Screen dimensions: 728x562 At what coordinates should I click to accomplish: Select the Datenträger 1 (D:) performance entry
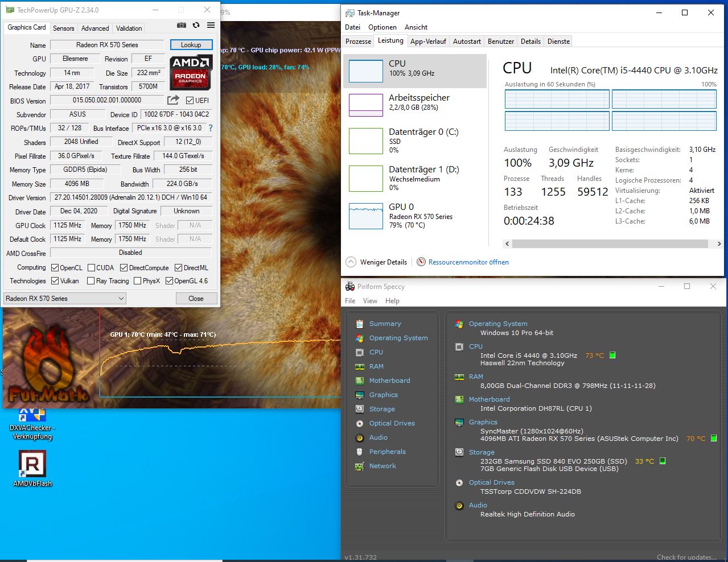(415, 179)
